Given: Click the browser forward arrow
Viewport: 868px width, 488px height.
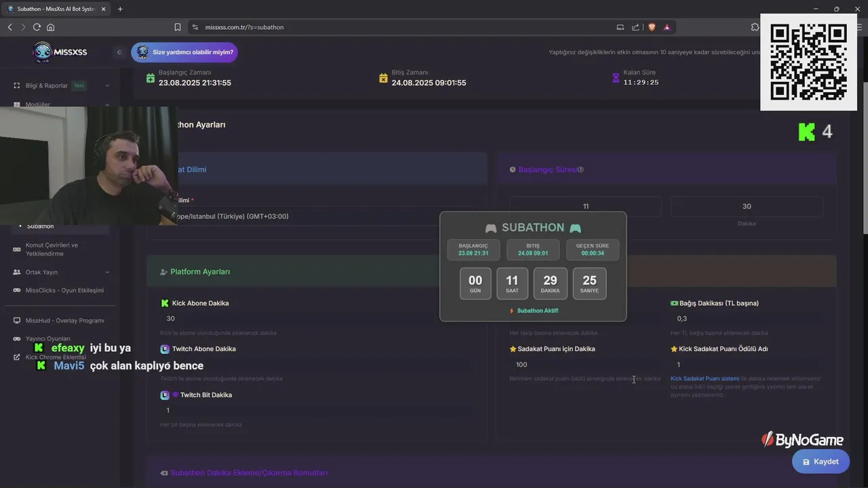Looking at the screenshot, I should click(23, 27).
